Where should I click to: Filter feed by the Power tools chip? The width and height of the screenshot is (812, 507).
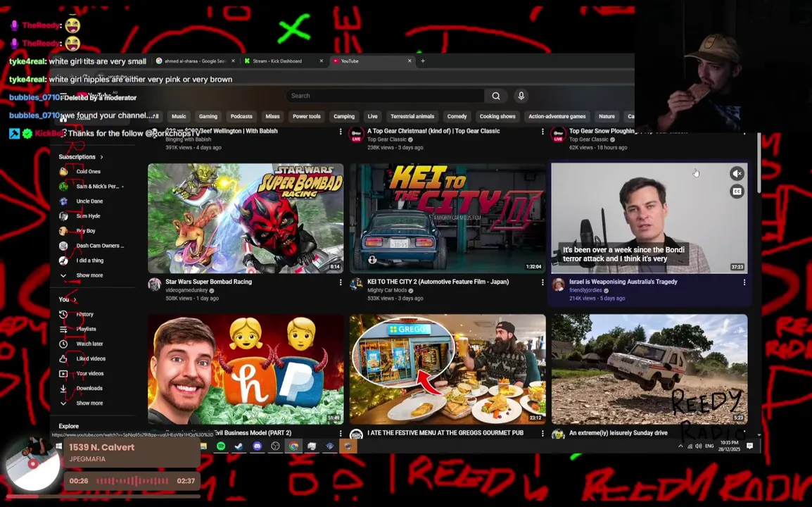click(307, 117)
